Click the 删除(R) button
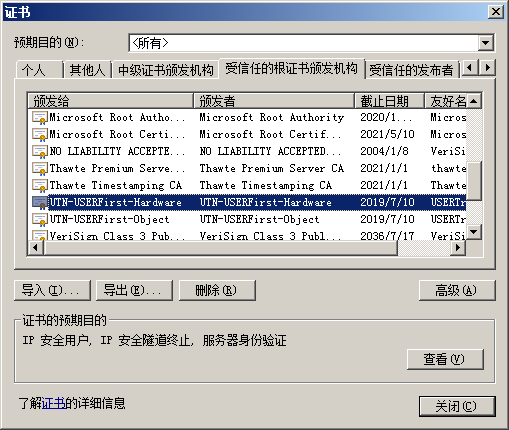The height and width of the screenshot is (430, 509). [x=217, y=290]
